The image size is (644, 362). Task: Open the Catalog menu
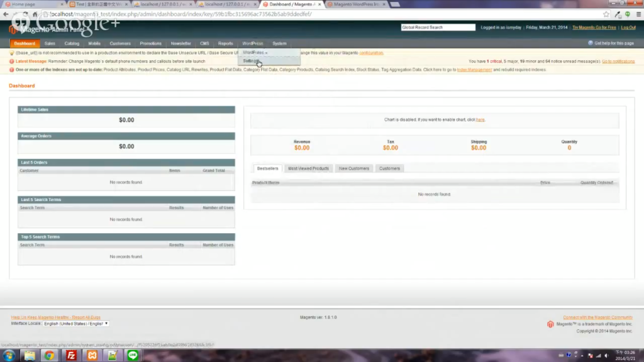point(72,43)
